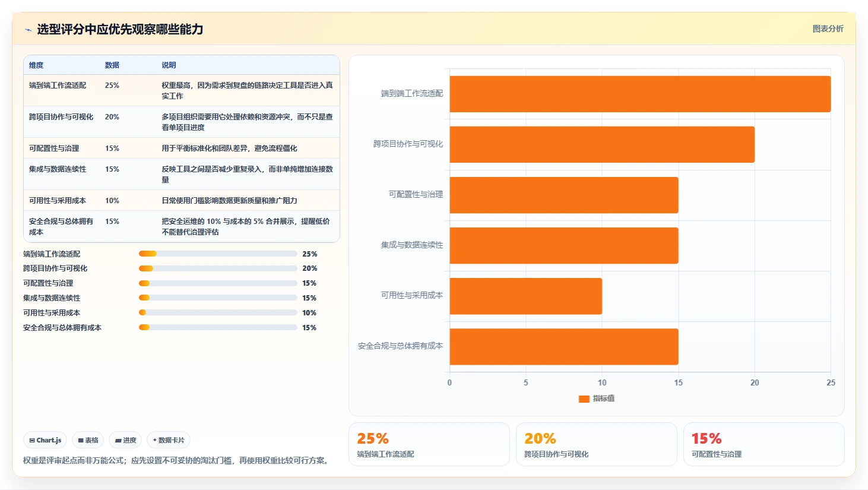Viewport: 868px width, 490px height.
Task: Click the 可配置性与治理 chart bar
Action: (x=564, y=195)
